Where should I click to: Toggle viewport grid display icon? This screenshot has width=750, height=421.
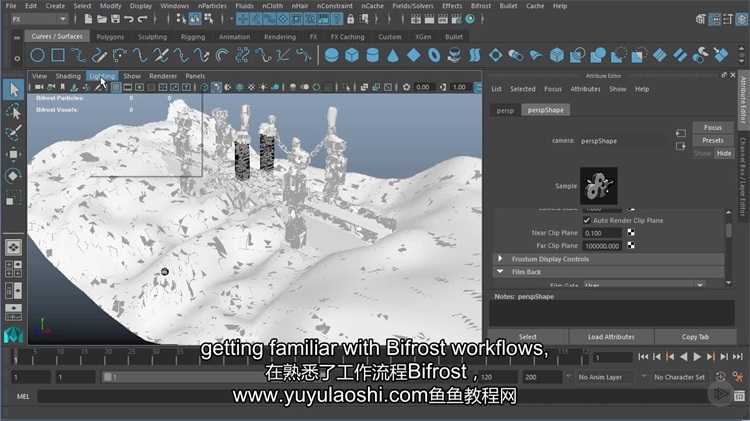click(116, 87)
